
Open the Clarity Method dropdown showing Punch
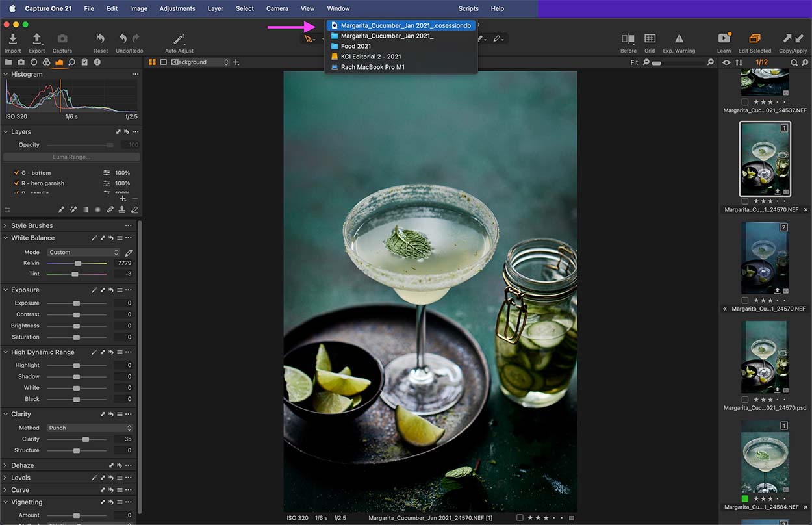[x=89, y=428]
